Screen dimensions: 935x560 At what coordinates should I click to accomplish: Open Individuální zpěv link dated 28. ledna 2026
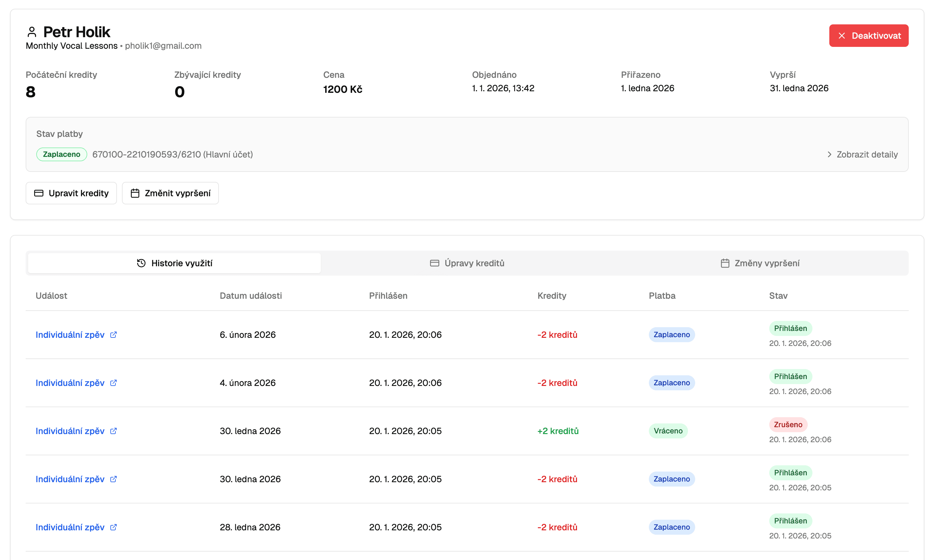70,527
